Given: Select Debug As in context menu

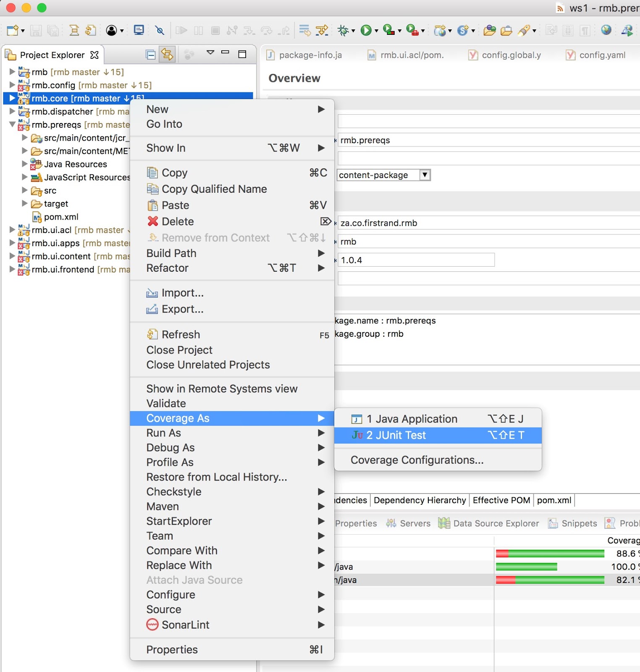Looking at the screenshot, I should [232, 448].
